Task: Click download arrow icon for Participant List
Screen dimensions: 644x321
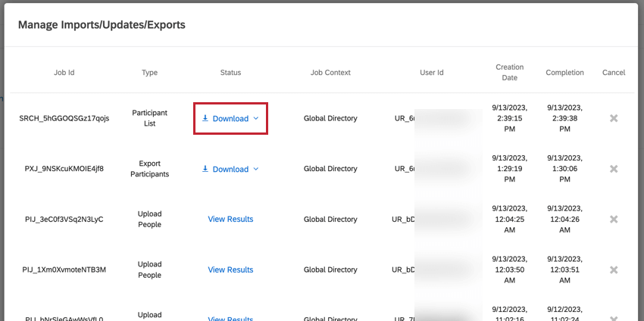Action: click(x=205, y=119)
